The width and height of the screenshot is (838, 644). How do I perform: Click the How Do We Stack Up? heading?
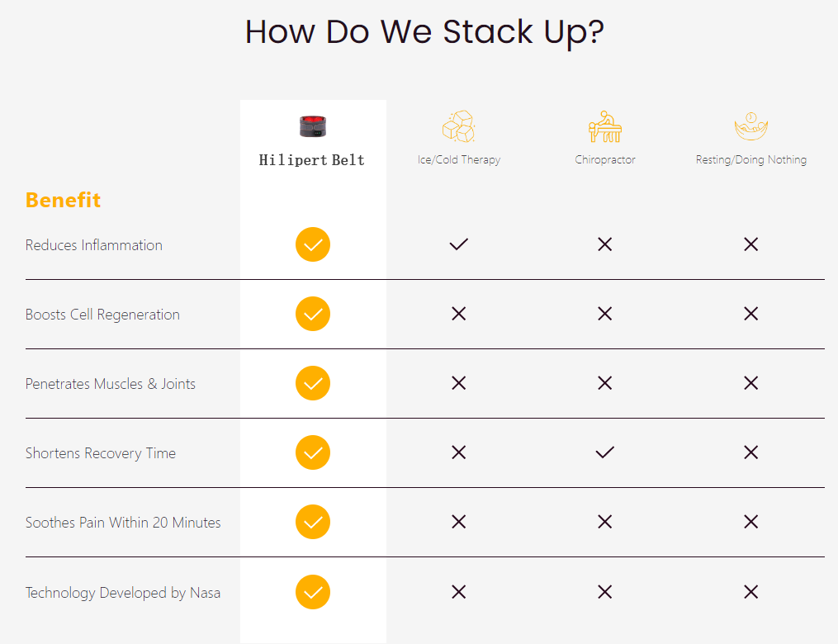coord(424,31)
